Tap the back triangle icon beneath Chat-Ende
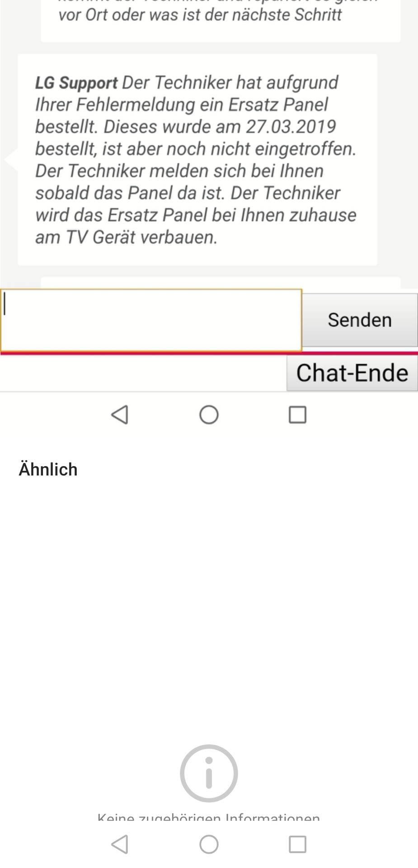Screen dimensions: 418x868 coord(120,414)
